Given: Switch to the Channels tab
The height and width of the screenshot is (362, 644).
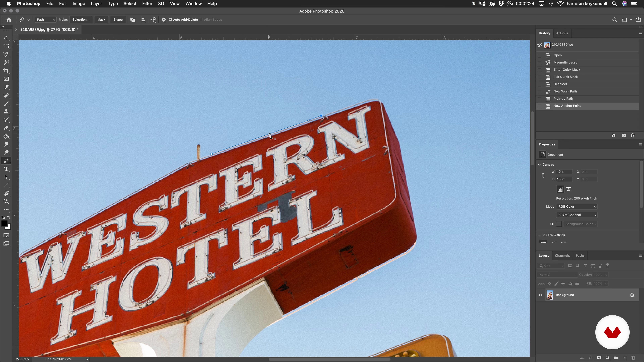Looking at the screenshot, I should coord(562,256).
